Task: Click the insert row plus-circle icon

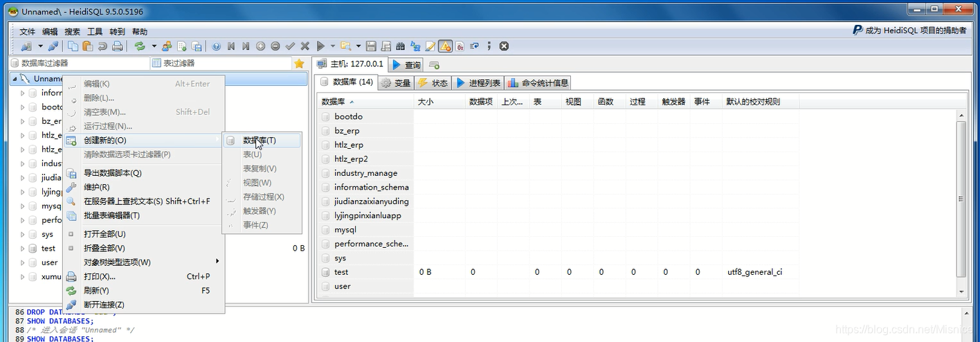Action: [x=260, y=46]
